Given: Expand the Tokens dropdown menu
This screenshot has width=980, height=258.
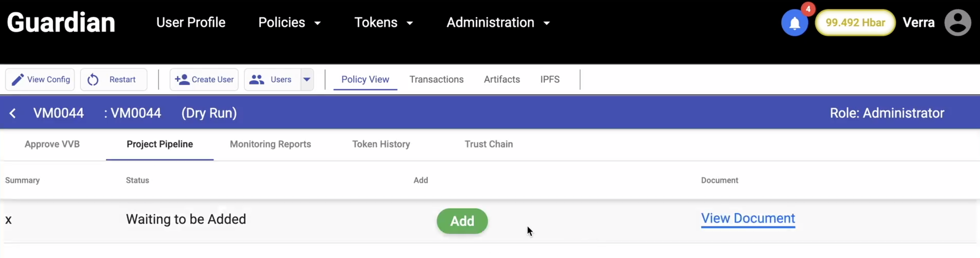Looking at the screenshot, I should tap(383, 23).
